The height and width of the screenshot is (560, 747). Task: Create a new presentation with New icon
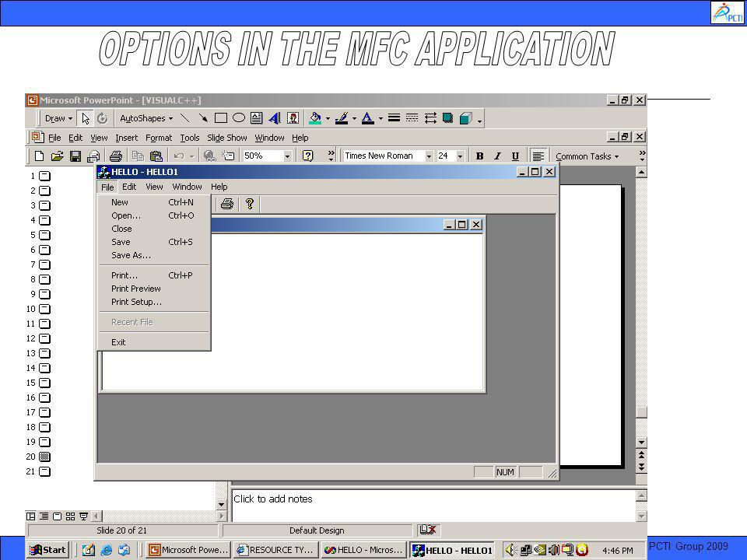[x=39, y=156]
